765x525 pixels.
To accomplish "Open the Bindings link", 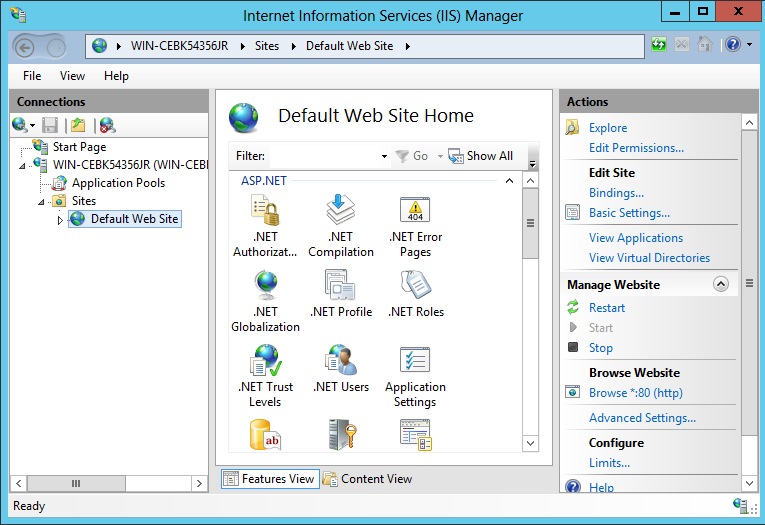I will click(616, 193).
